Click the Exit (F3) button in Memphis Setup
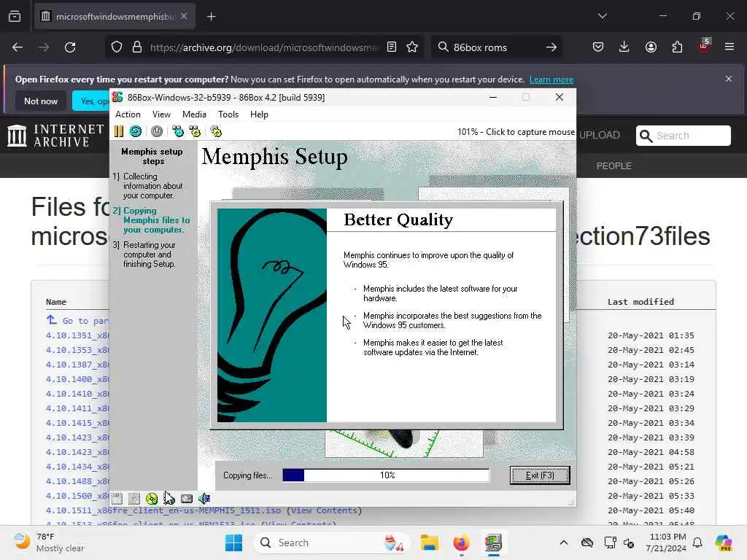This screenshot has height=560, width=747. click(540, 475)
